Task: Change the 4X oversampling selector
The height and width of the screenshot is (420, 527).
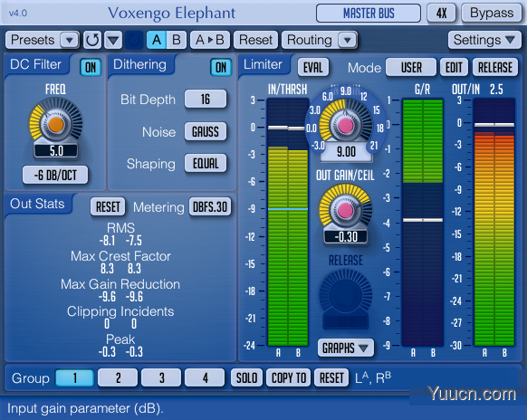Action: (x=441, y=14)
